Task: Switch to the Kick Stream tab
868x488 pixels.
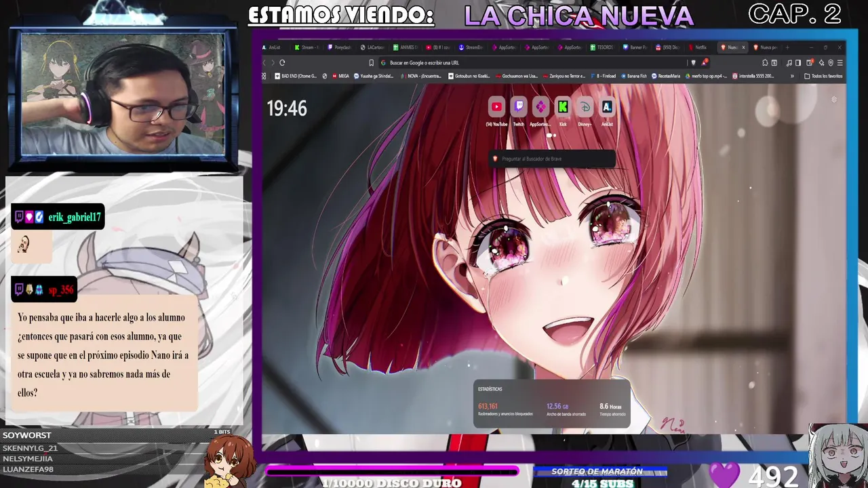Action: point(307,47)
